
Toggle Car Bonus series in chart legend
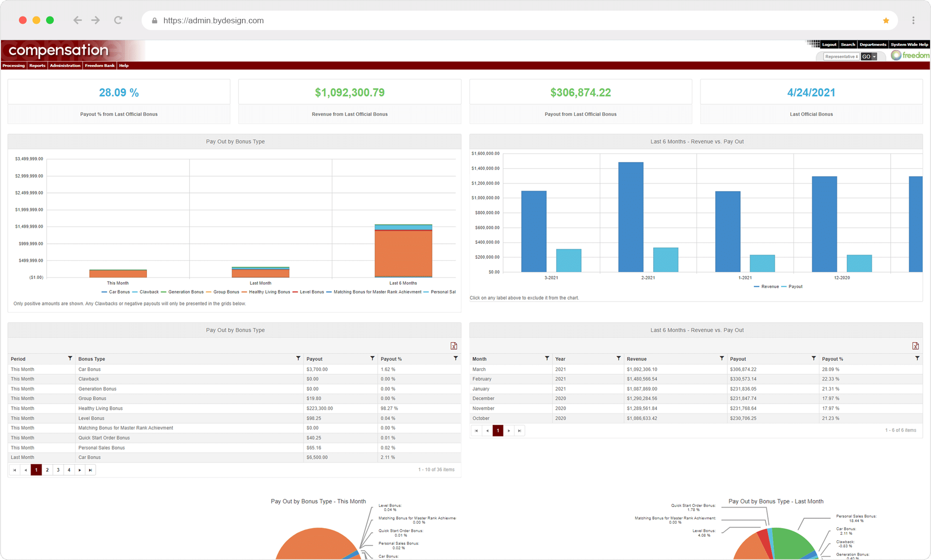pyautogui.click(x=115, y=292)
